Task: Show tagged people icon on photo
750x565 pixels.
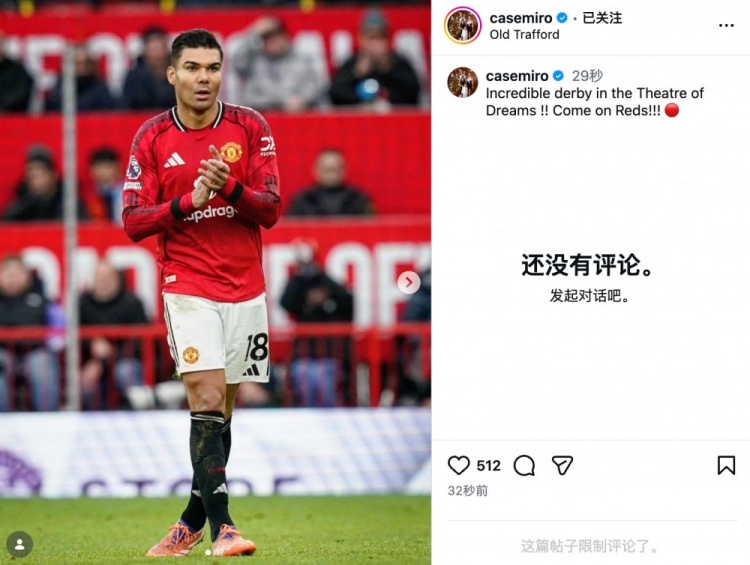Action: [x=20, y=544]
